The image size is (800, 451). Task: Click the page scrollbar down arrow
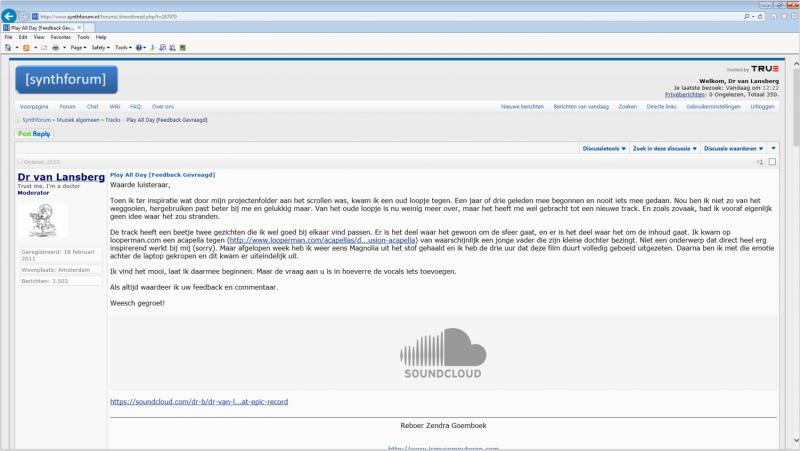click(795, 440)
